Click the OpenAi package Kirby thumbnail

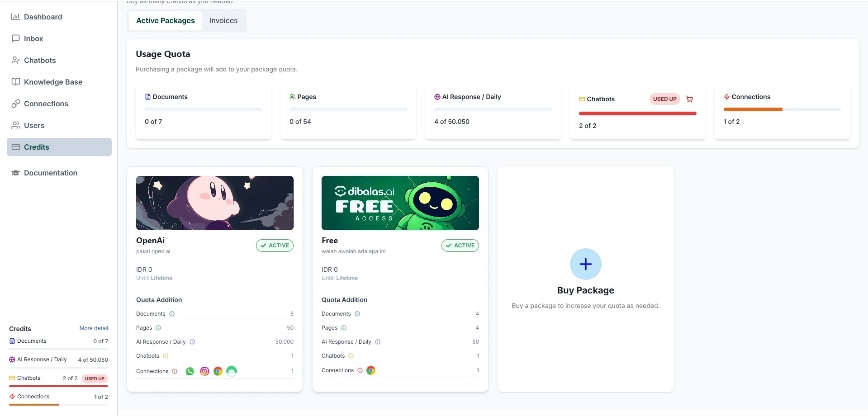[x=214, y=203]
